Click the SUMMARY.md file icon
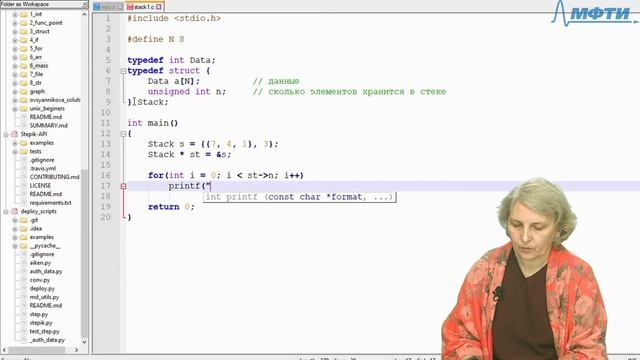 (24, 126)
